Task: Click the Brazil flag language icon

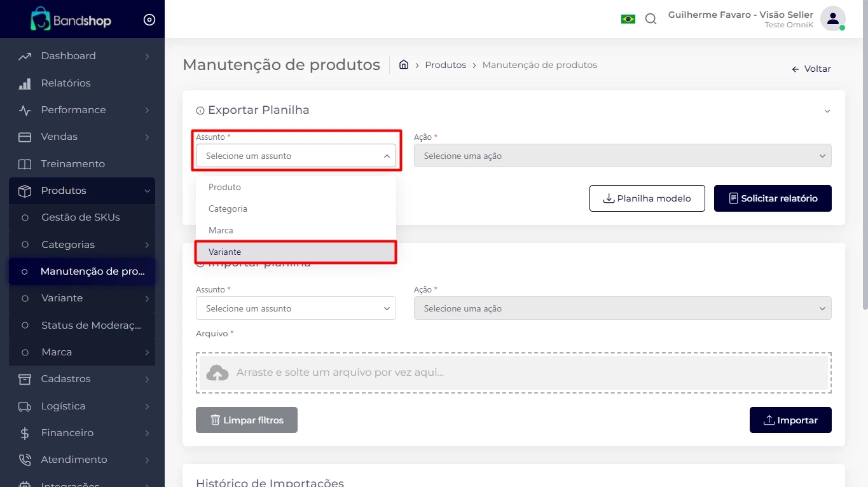Action: click(628, 19)
